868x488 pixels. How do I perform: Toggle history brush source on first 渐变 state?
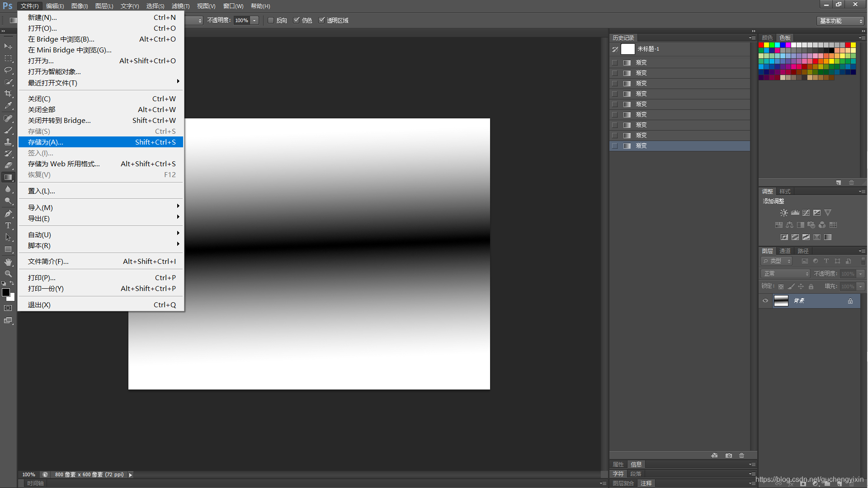[615, 62]
